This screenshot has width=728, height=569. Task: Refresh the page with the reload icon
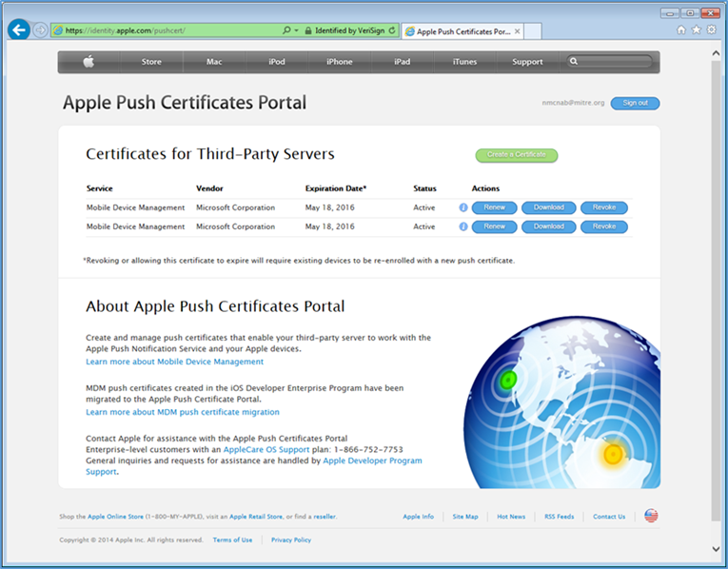click(392, 30)
